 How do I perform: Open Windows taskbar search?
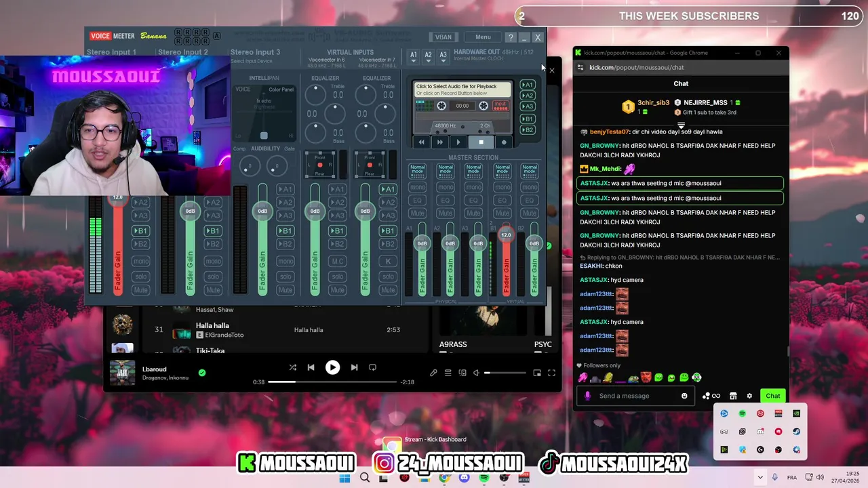(365, 478)
